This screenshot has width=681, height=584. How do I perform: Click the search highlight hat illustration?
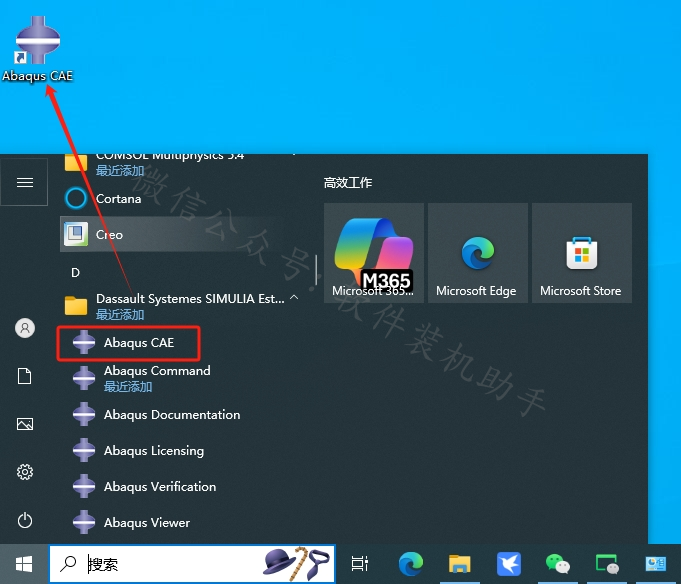(x=277, y=561)
